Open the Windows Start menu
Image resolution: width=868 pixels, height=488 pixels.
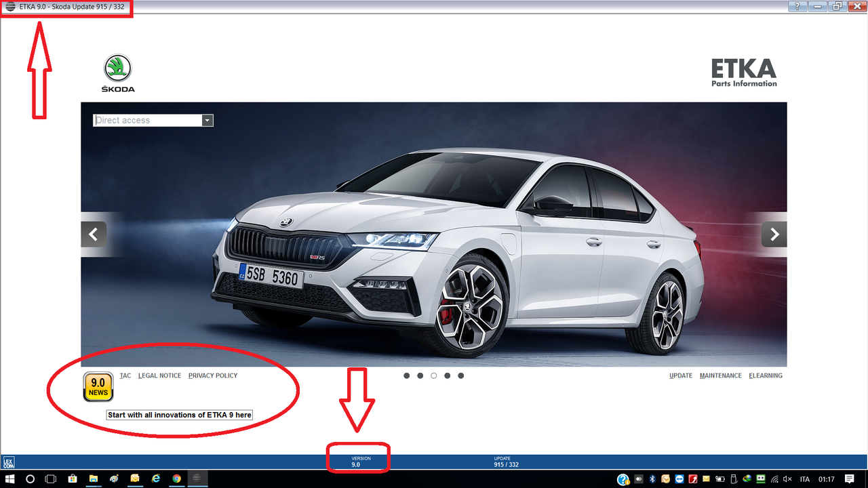[x=10, y=479]
